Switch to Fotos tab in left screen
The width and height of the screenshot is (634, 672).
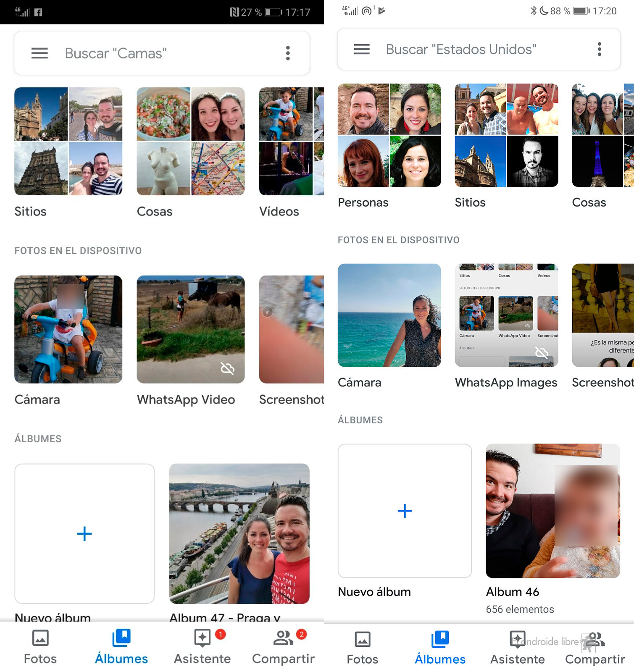(x=40, y=647)
